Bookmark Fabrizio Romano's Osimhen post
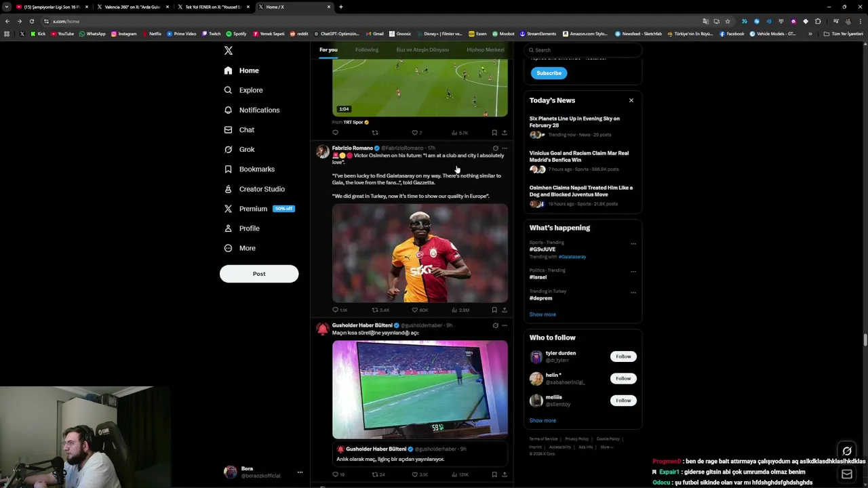The height and width of the screenshot is (488, 868). click(x=494, y=310)
